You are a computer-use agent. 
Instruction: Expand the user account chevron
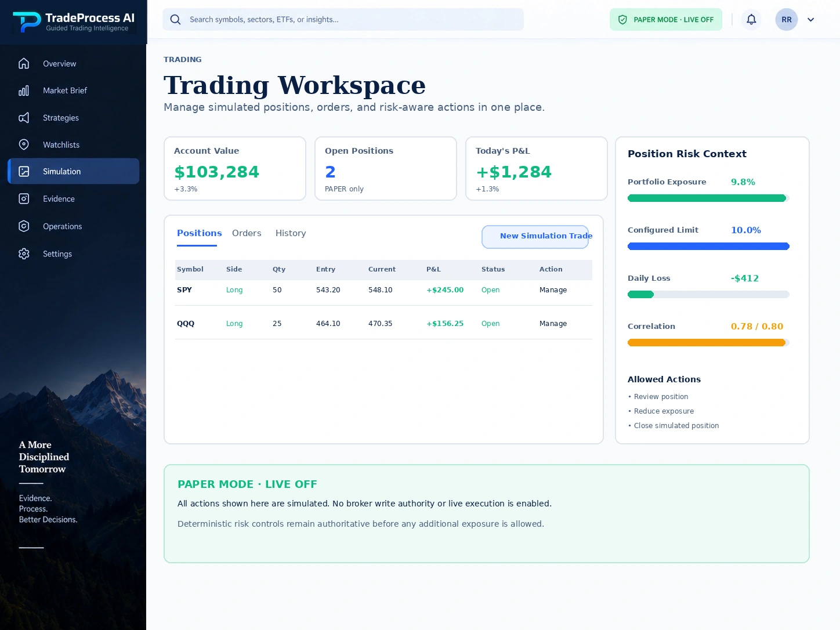click(811, 19)
